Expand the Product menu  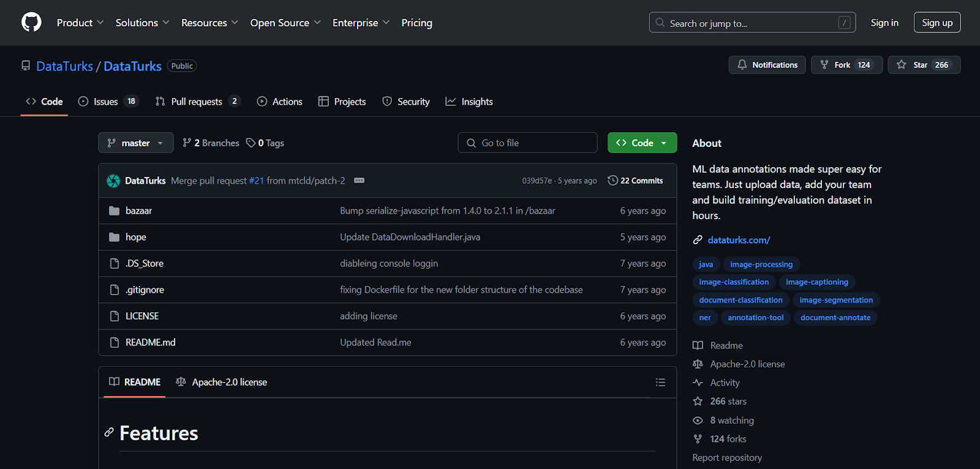80,23
